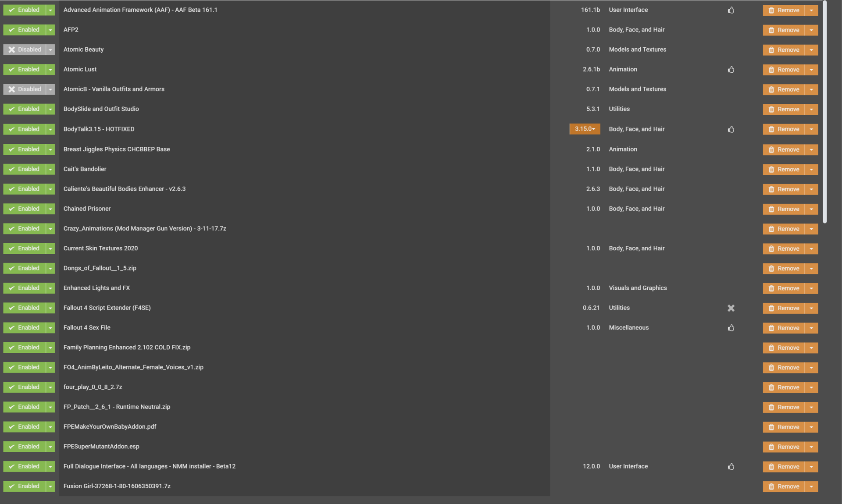Toggle Enabled for Enhanced Lights and FX

click(24, 288)
